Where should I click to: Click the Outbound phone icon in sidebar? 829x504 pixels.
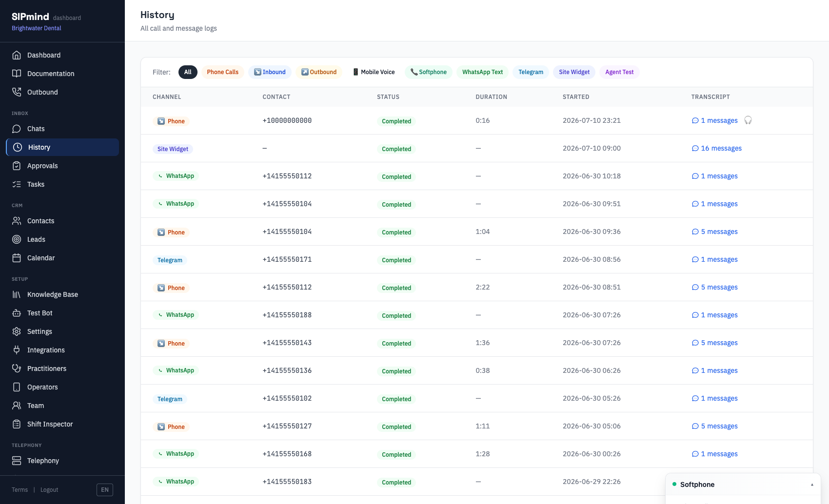pos(17,92)
